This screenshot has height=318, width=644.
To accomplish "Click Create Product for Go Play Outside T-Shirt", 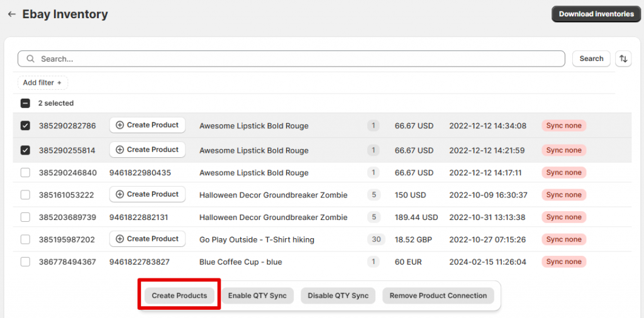I will (147, 239).
